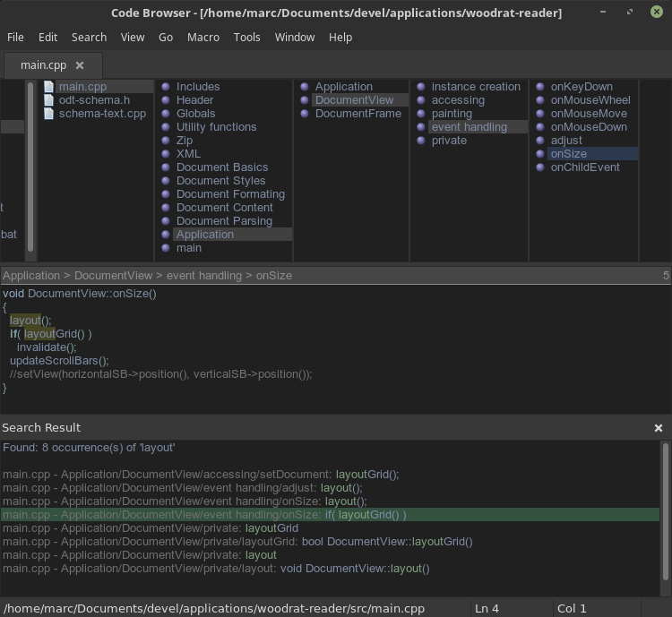This screenshot has width=672, height=617.
Task: Click the odt-schema.h file icon
Action: pyautogui.click(x=48, y=99)
